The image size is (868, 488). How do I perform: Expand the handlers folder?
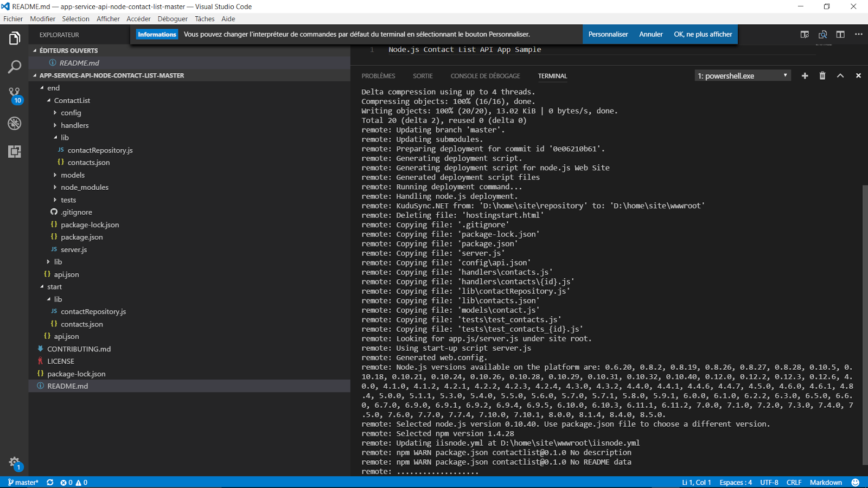[x=74, y=125]
